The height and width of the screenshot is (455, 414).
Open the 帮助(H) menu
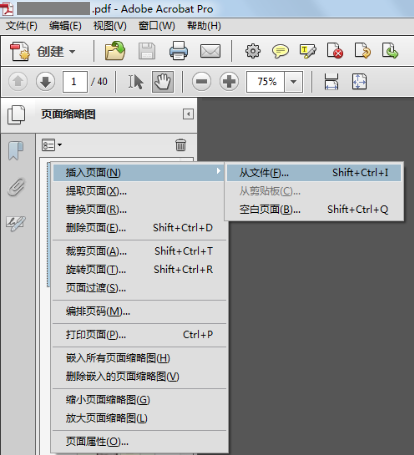point(204,26)
